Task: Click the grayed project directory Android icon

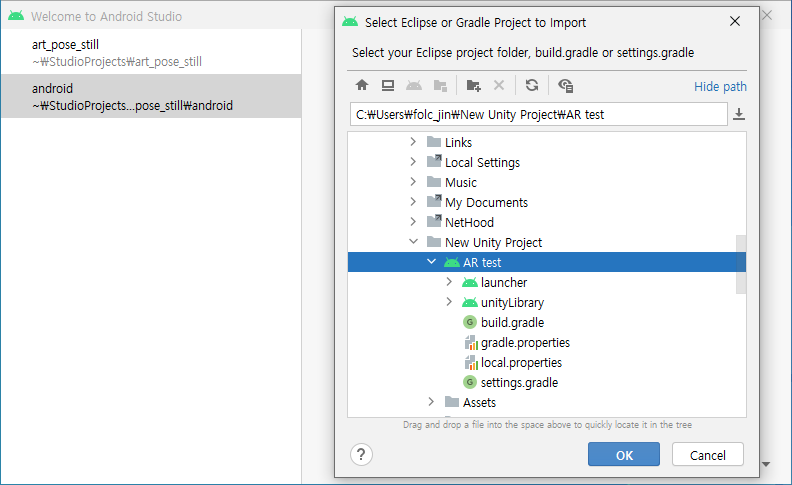Action: pyautogui.click(x=414, y=85)
